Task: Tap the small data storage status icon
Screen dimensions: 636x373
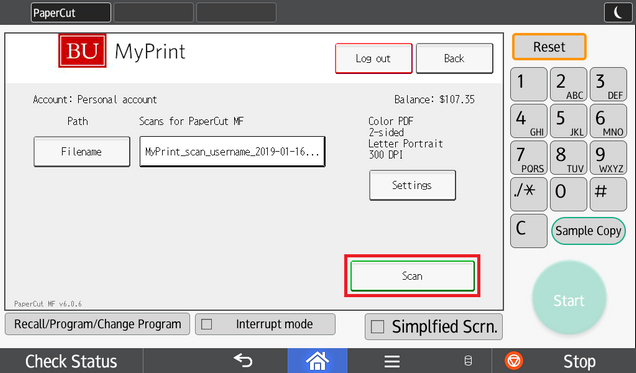Action: (x=468, y=361)
